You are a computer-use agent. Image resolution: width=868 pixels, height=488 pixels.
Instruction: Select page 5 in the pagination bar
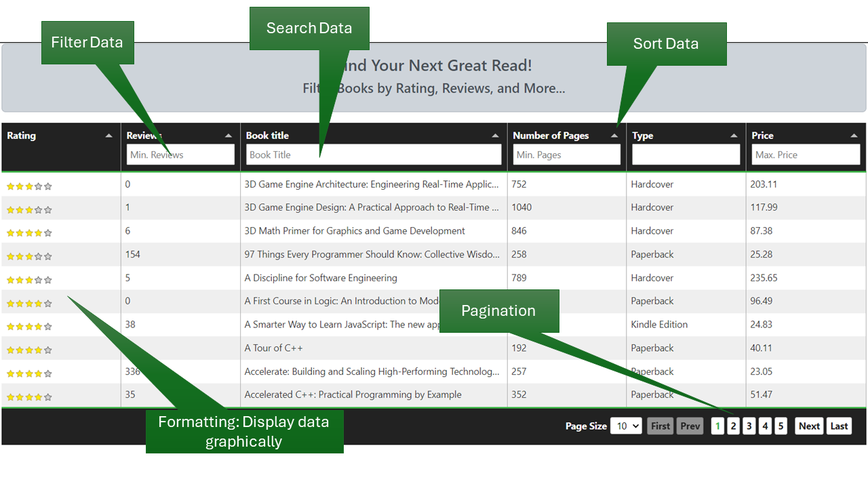coord(781,426)
